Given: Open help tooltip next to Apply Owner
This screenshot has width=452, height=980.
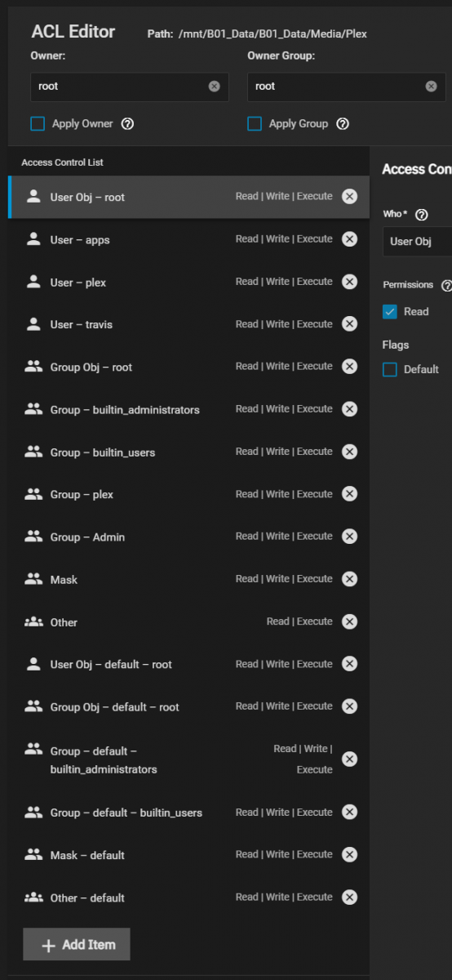Looking at the screenshot, I should click(127, 124).
